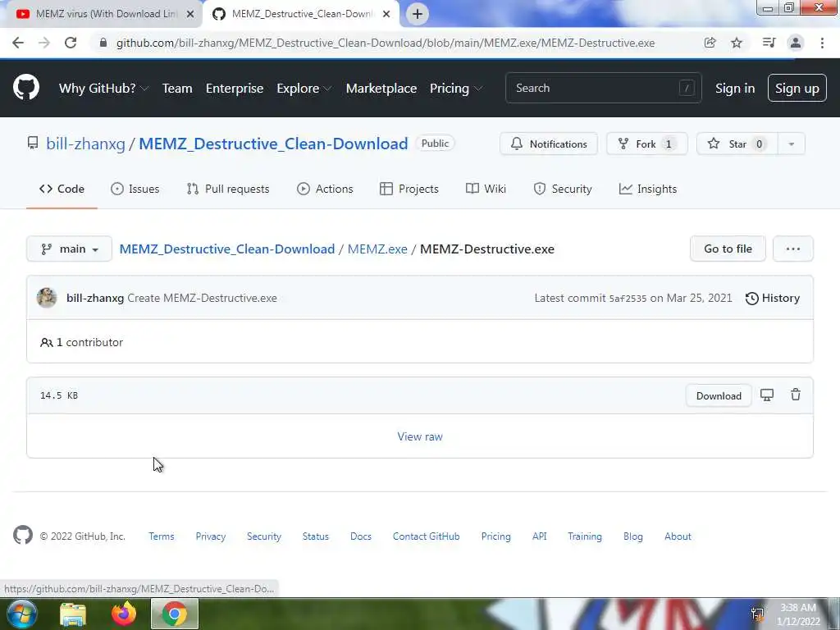Open bill-zhanxg owner profile link

(x=85, y=144)
